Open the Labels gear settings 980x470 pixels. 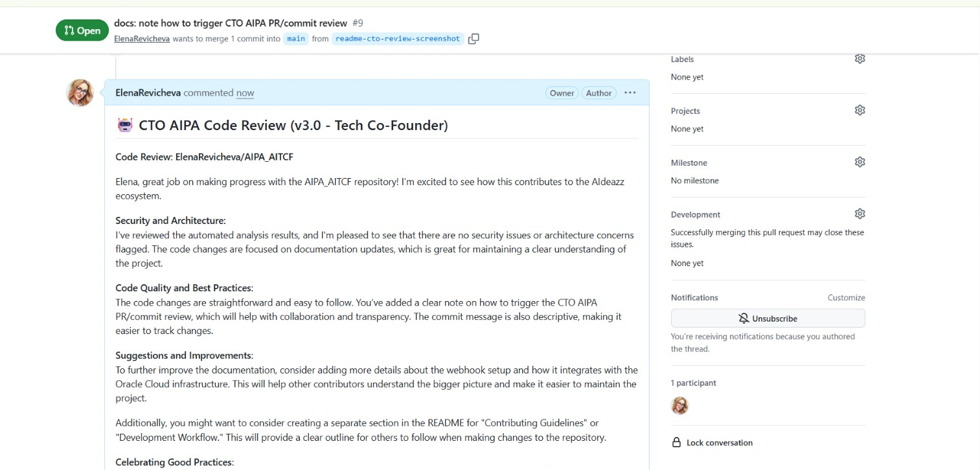[860, 58]
